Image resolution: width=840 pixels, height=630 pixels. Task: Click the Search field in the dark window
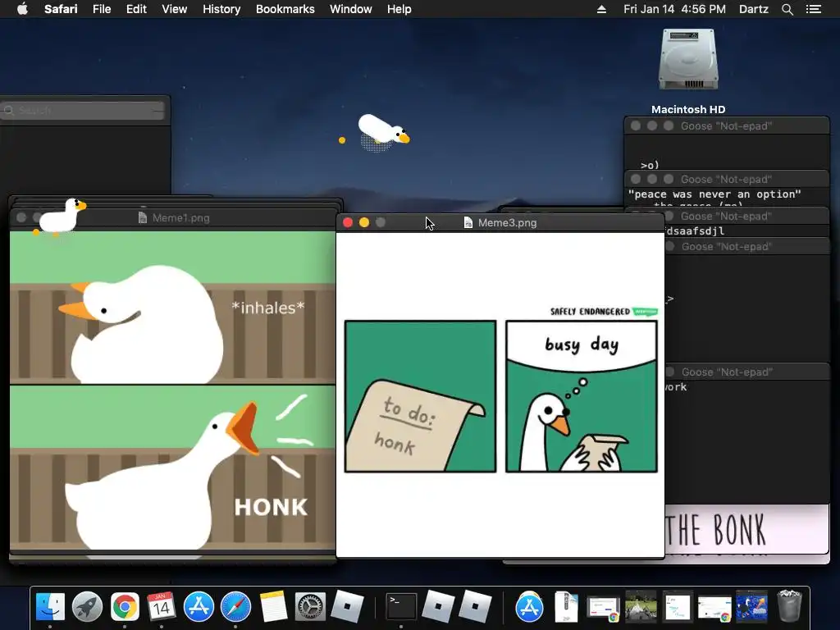pyautogui.click(x=84, y=111)
